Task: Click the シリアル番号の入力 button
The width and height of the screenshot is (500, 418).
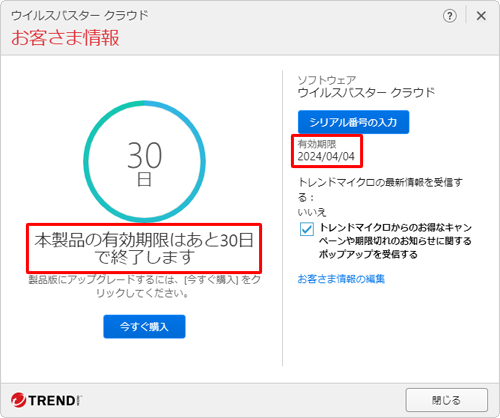Action: (x=353, y=122)
